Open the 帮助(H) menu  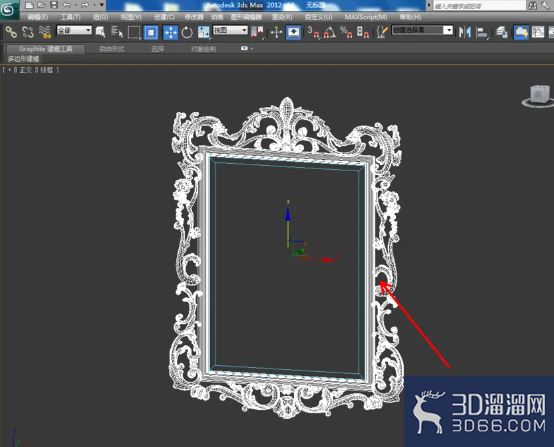[410, 17]
